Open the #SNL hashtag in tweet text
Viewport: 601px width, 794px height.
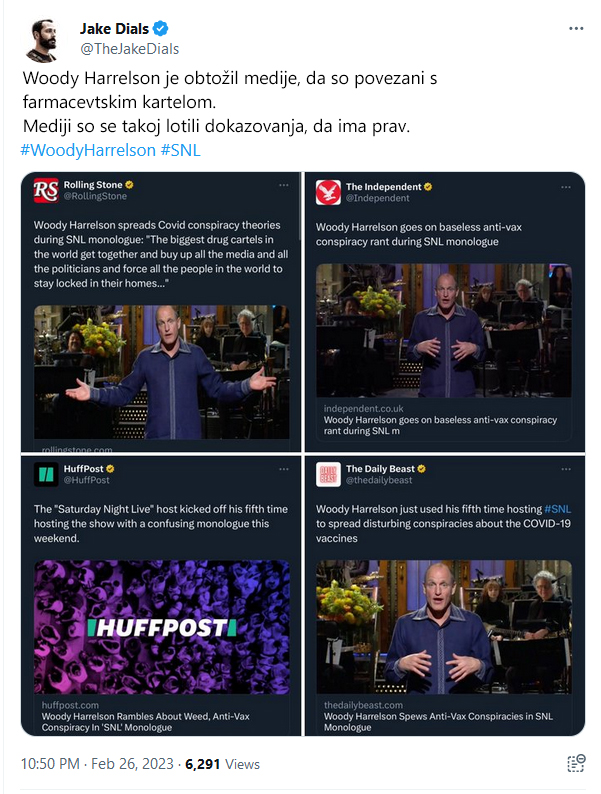pos(181,150)
